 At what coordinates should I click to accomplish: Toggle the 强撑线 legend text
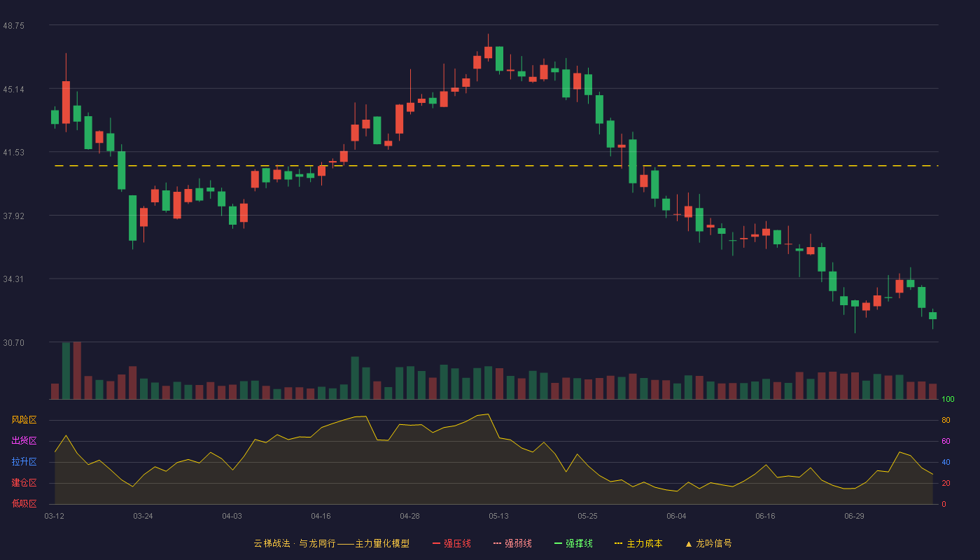click(x=580, y=544)
